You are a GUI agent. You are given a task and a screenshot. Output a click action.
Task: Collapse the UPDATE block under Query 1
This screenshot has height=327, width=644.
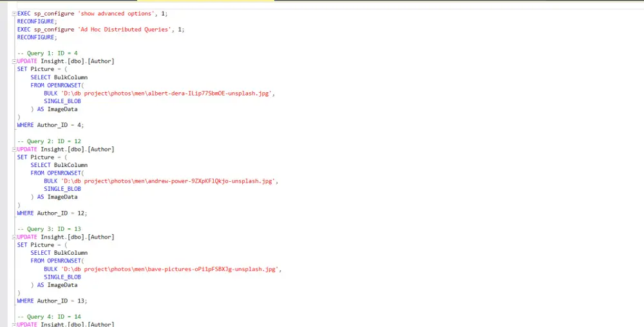pos(14,61)
